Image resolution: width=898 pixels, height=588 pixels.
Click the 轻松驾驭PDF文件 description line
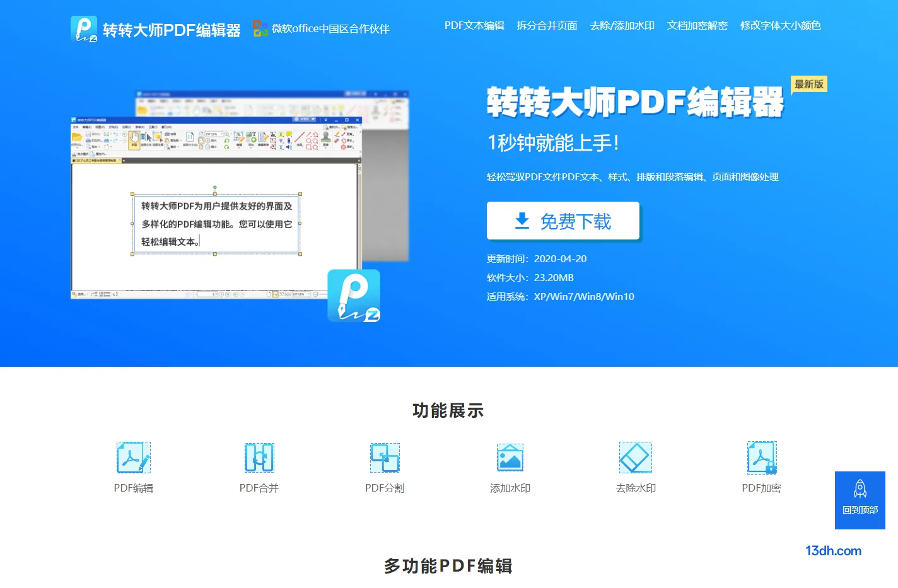[633, 177]
